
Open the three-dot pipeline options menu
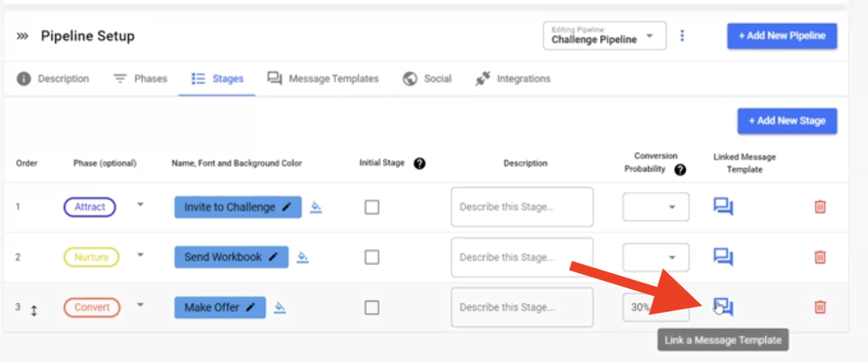click(x=682, y=36)
